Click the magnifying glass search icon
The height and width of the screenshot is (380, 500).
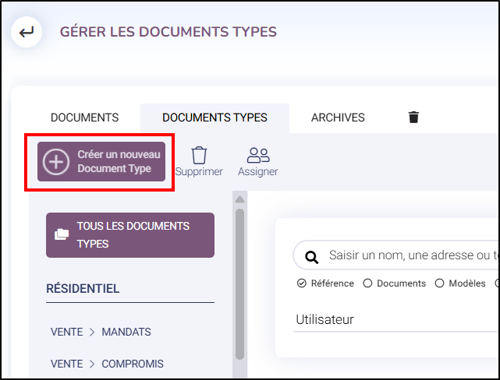[311, 257]
